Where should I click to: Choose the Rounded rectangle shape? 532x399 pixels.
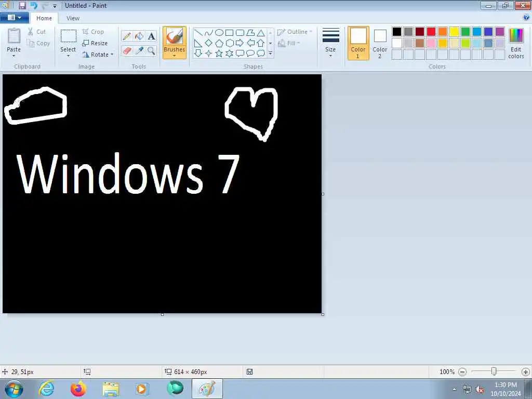[240, 33]
